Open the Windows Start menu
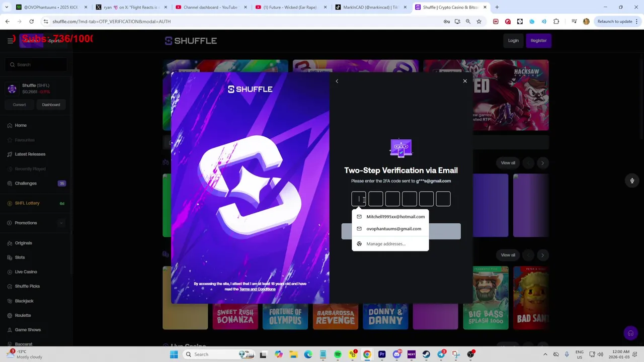644x362 pixels. pyautogui.click(x=174, y=354)
